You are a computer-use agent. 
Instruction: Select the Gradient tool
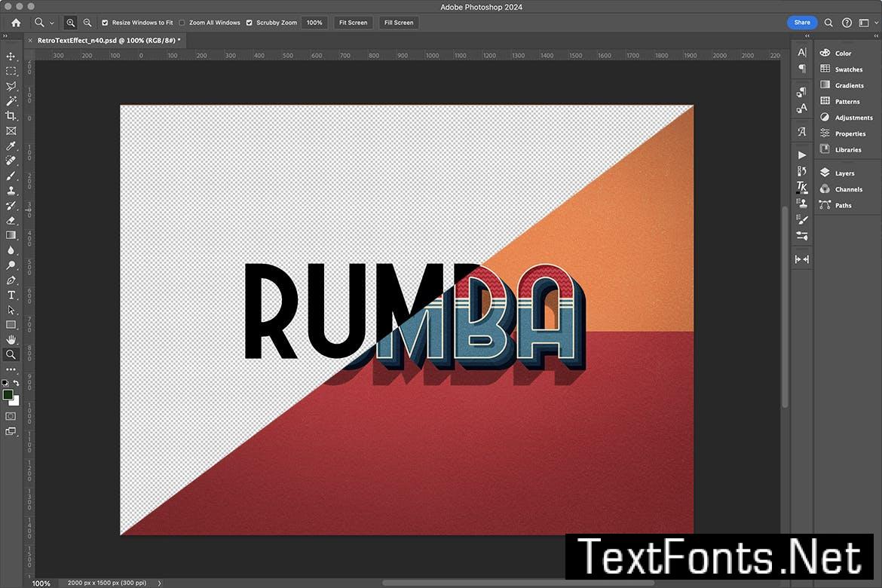tap(11, 235)
